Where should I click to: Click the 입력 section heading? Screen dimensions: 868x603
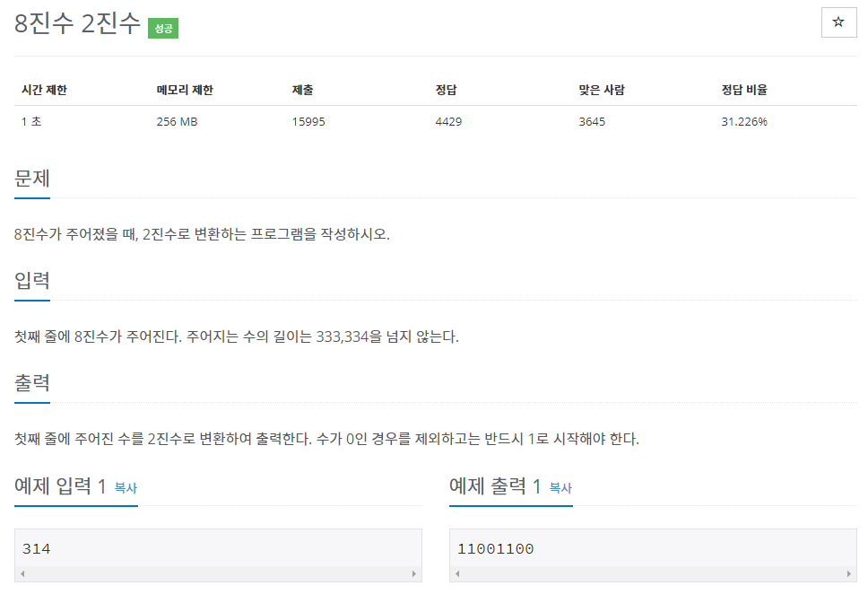point(32,281)
